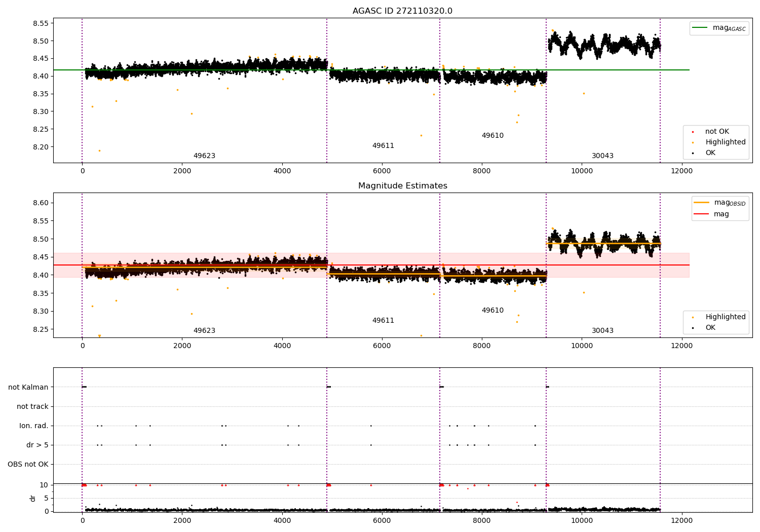Click the 'not Kalman' axis label
Screen dimensions: 760x532
pyautogui.click(x=28, y=388)
